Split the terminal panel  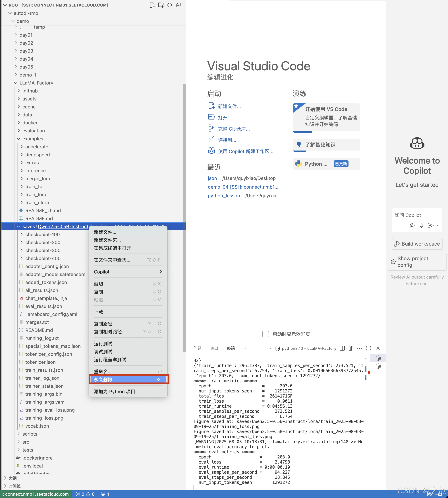(x=342, y=348)
